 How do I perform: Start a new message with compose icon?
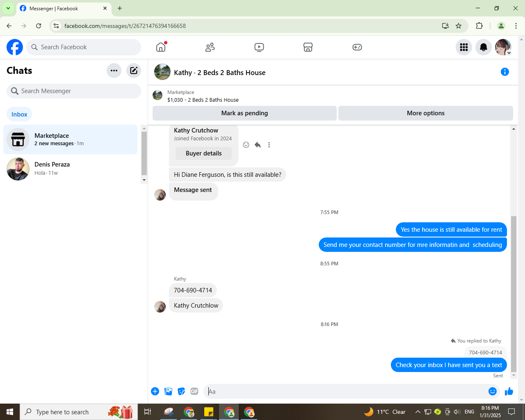tap(134, 71)
